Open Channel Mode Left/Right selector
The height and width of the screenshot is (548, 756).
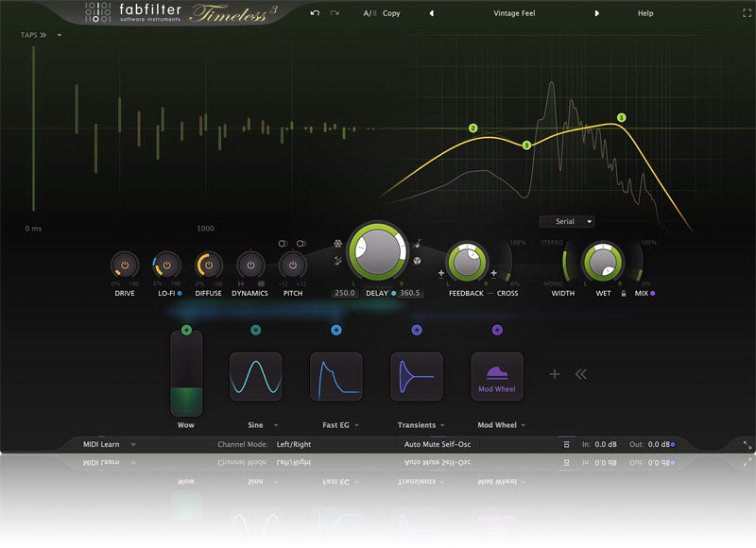294,444
